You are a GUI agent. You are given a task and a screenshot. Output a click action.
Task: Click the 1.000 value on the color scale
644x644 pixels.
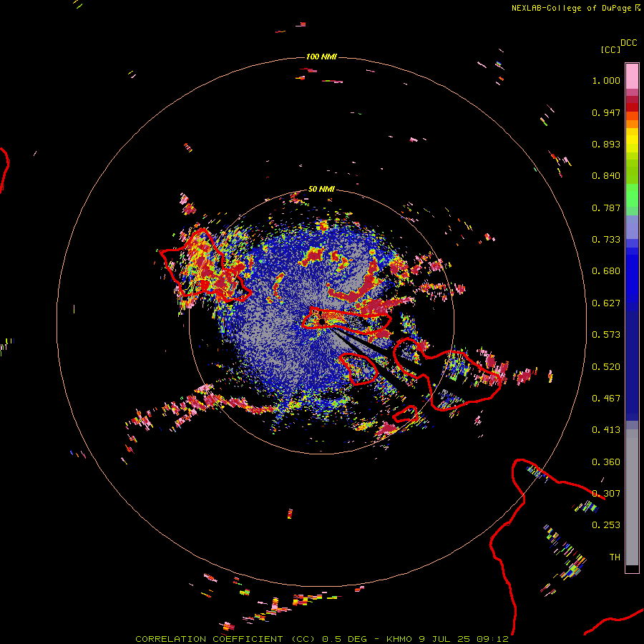pyautogui.click(x=606, y=80)
